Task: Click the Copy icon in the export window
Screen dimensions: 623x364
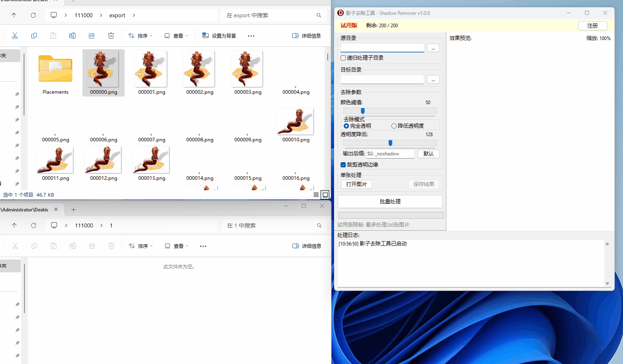Action: [x=34, y=36]
